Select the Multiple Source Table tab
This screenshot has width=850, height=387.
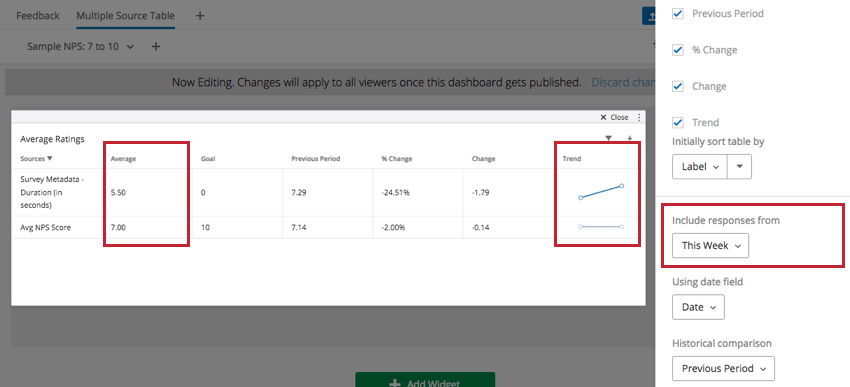pos(125,16)
